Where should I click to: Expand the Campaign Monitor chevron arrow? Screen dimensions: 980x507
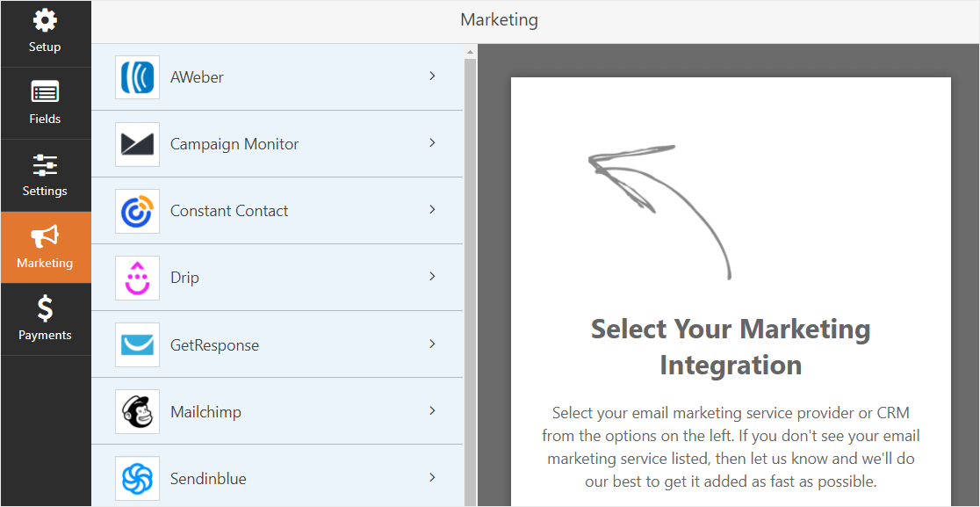(432, 143)
